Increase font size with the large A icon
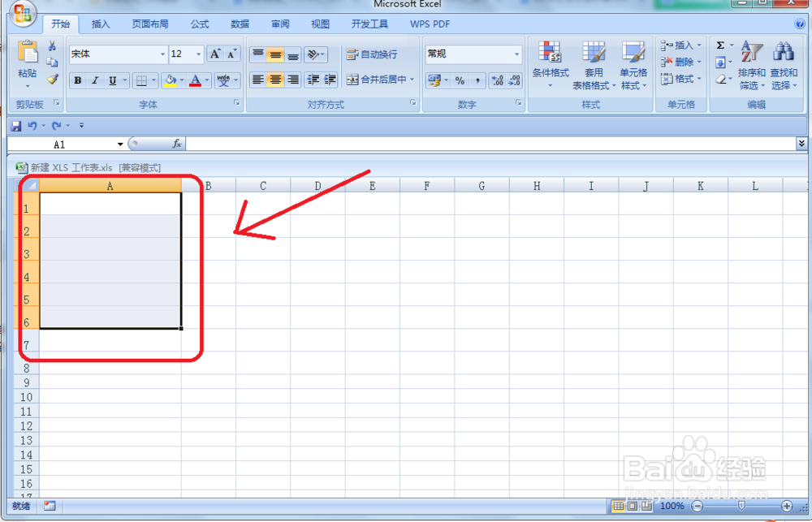 (215, 54)
